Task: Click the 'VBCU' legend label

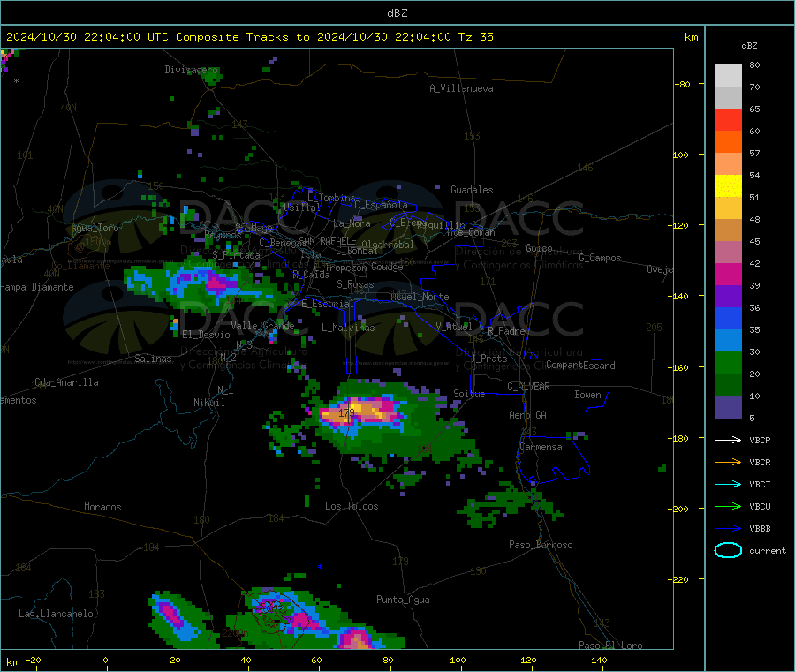Action: coord(760,506)
